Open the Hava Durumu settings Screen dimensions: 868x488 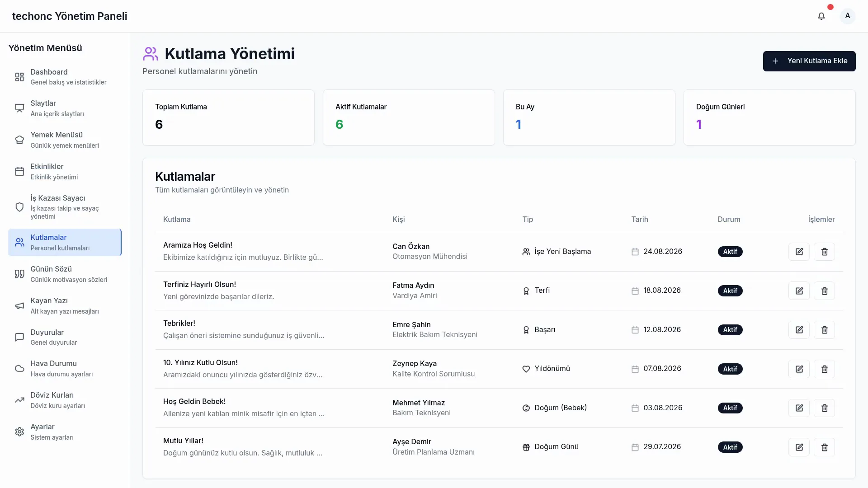(x=65, y=369)
